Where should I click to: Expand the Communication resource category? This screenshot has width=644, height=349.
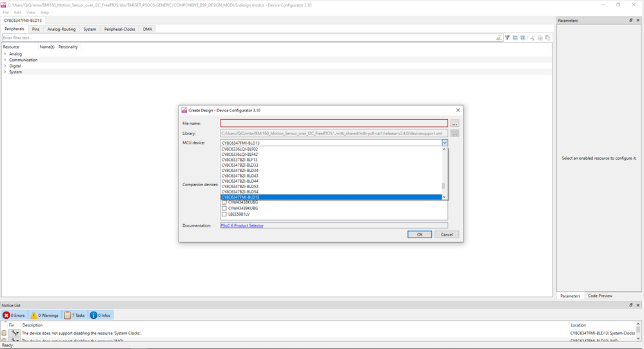5,60
